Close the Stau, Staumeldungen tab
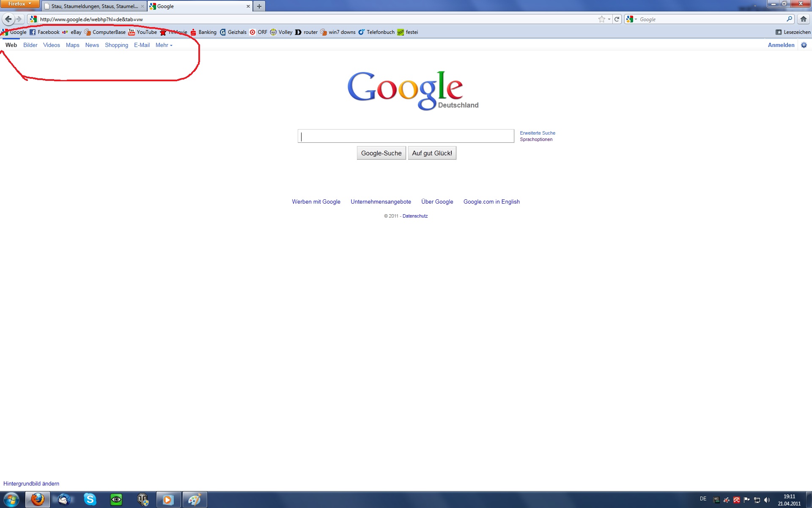 pos(143,6)
